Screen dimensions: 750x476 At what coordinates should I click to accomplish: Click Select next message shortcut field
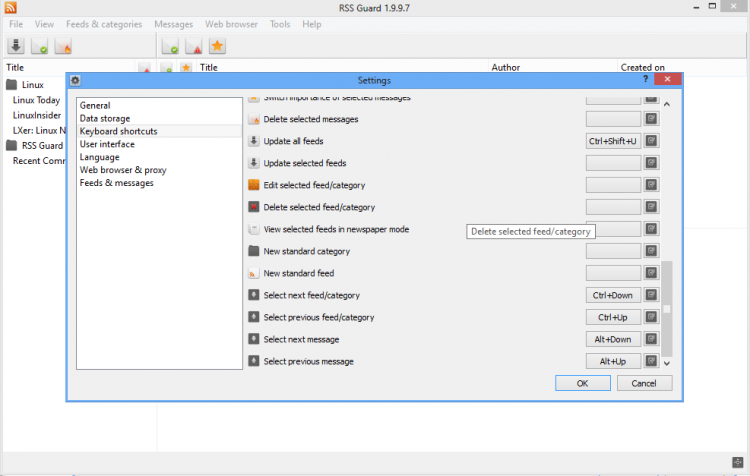click(x=613, y=339)
